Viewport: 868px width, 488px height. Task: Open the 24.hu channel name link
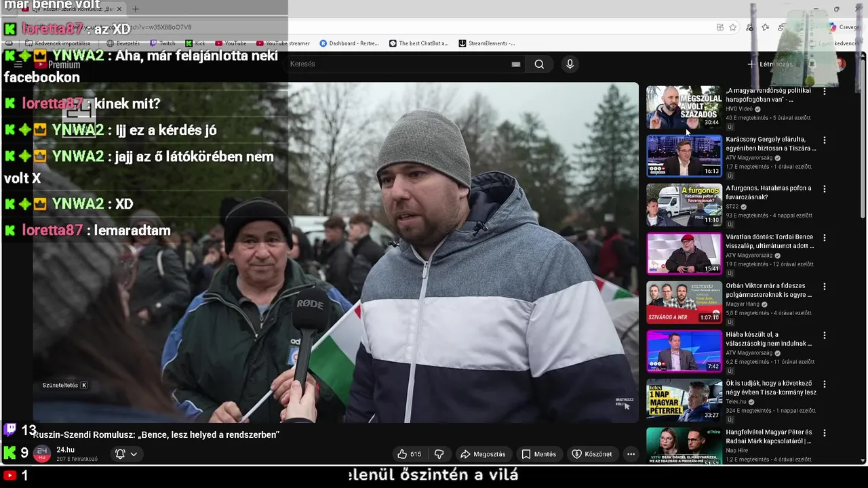point(66,450)
